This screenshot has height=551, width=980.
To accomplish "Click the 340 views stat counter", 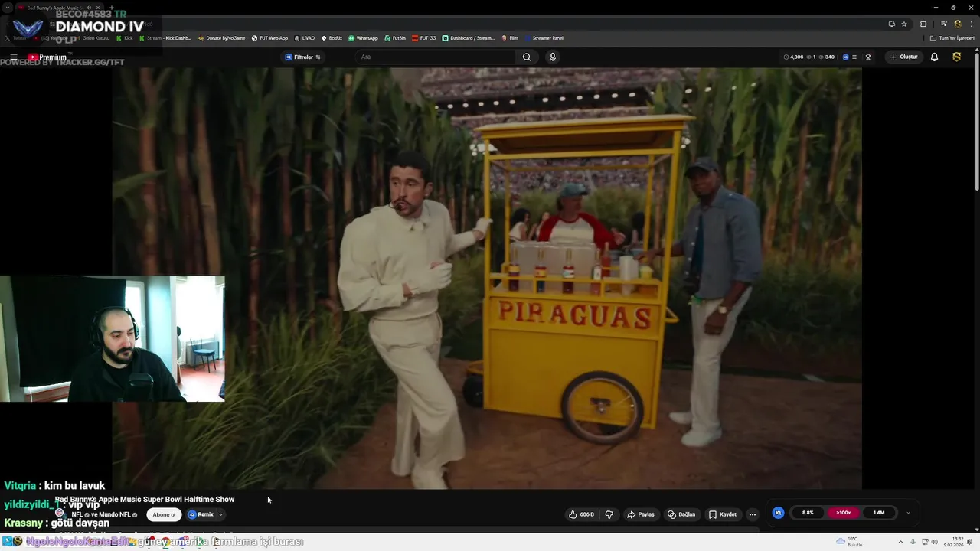I will click(826, 57).
